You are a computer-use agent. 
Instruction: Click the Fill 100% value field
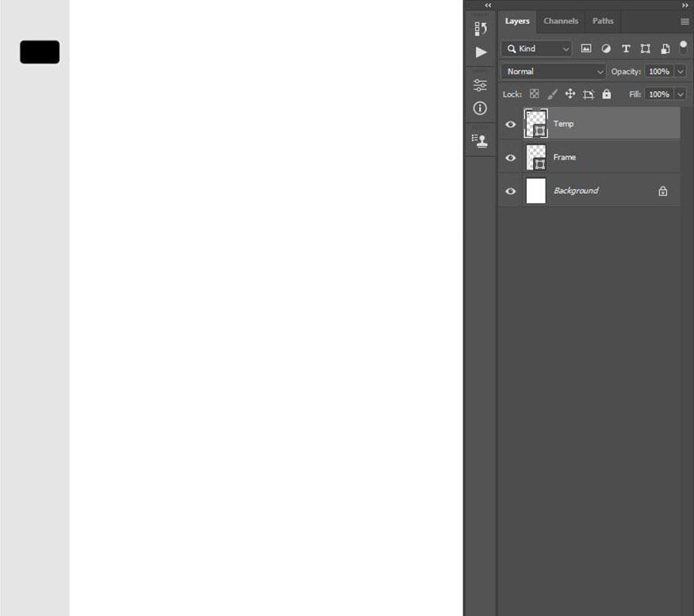coord(659,94)
